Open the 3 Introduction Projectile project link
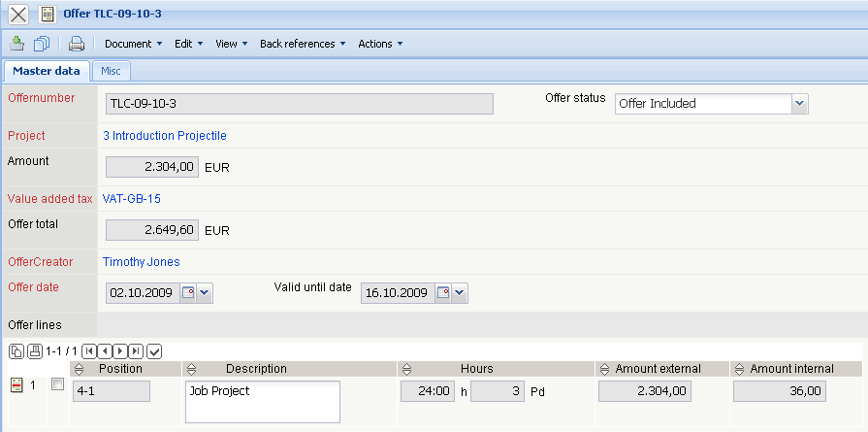The image size is (868, 432). 165,136
